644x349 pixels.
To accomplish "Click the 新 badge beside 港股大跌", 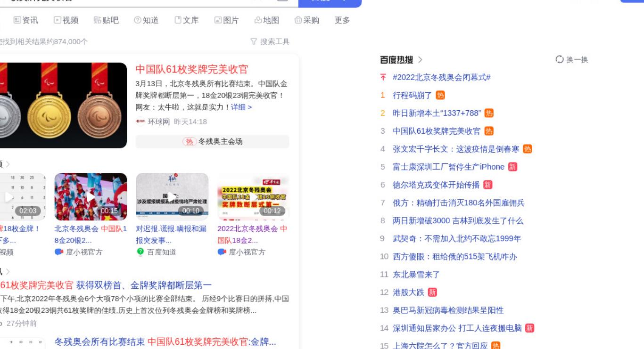I will pos(432,292).
